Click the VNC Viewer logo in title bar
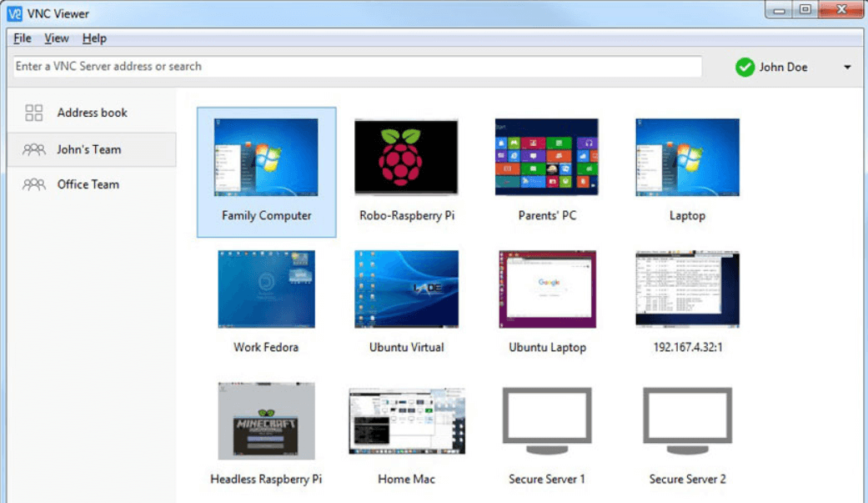The height and width of the screenshot is (503, 868). (x=14, y=13)
